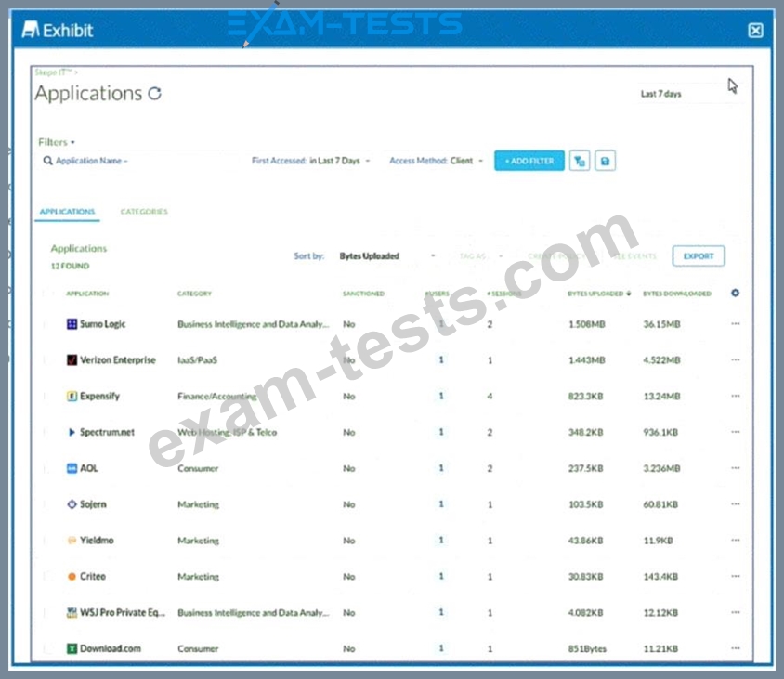Viewport: 784px width, 679px height.
Task: Sort by Bytes Uploaded column header
Action: pos(599,294)
